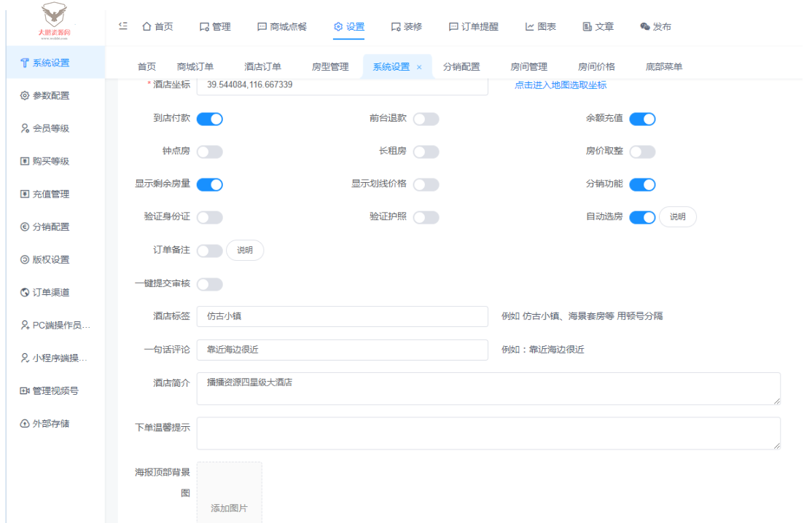The height and width of the screenshot is (523, 812).
Task: Disable the 到店付款 switch
Action: (210, 119)
